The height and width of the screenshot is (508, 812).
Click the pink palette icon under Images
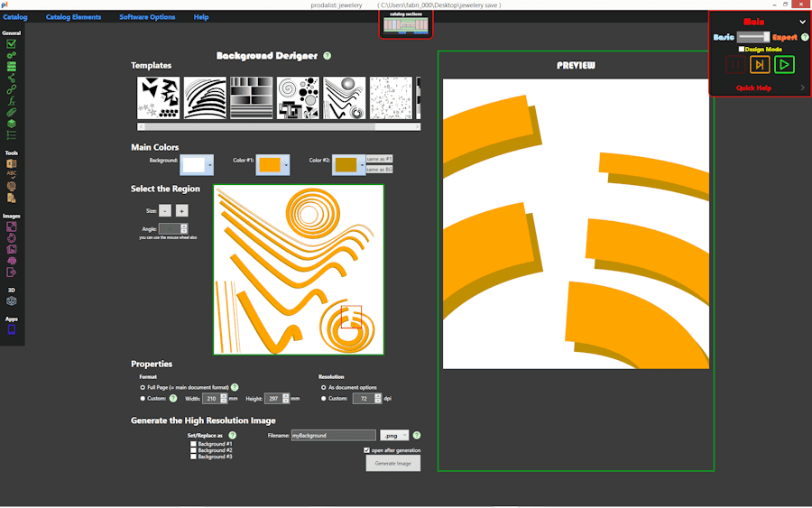point(12,238)
